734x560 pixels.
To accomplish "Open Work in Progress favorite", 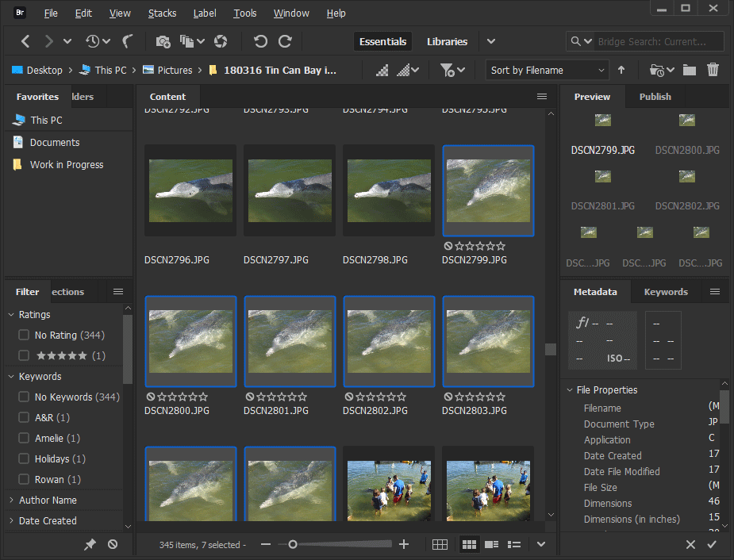I will click(x=67, y=165).
